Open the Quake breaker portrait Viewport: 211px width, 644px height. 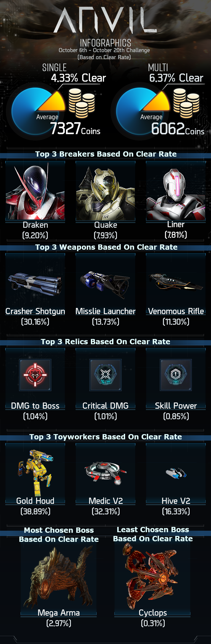[105, 191]
